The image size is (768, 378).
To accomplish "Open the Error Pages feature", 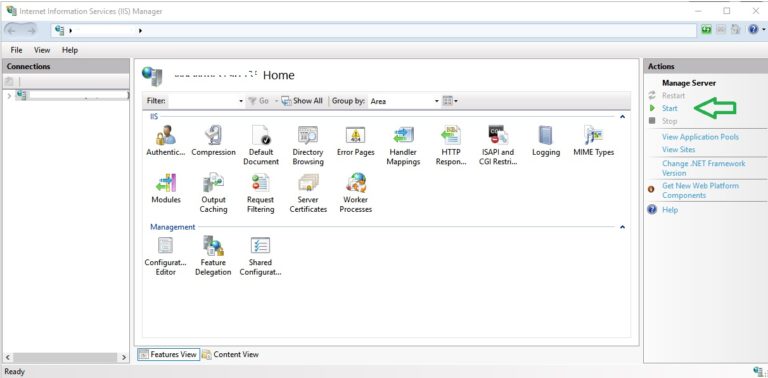I will [x=356, y=141].
